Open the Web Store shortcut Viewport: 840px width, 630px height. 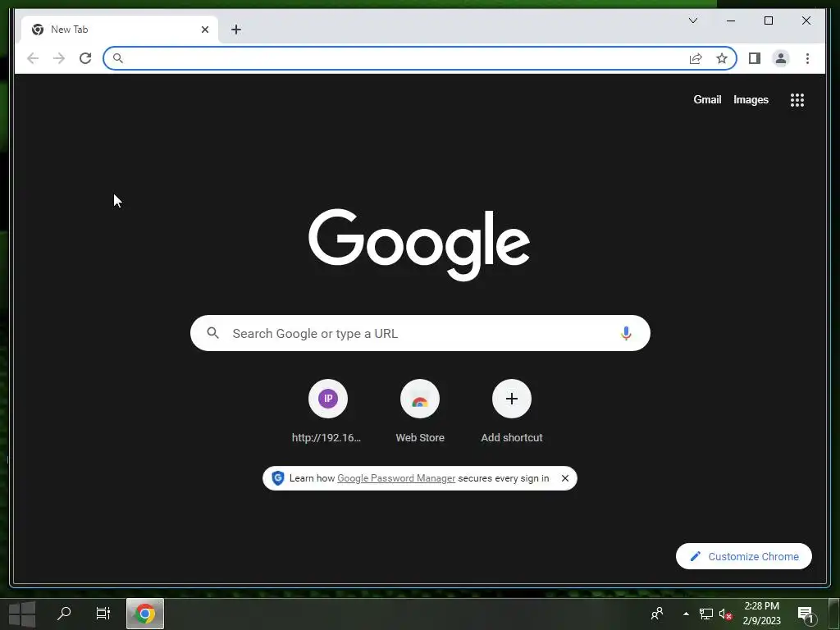420,412
